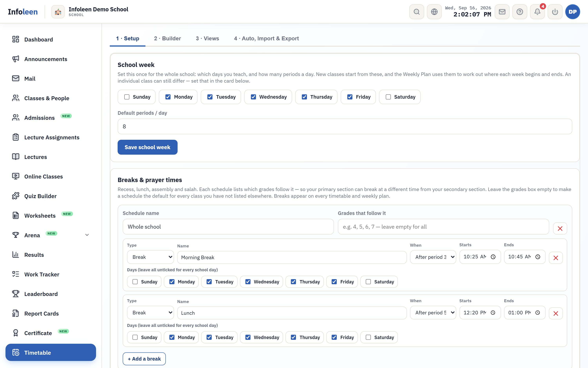Open Report Cards in sidebar
The width and height of the screenshot is (588, 368).
pyautogui.click(x=51, y=313)
